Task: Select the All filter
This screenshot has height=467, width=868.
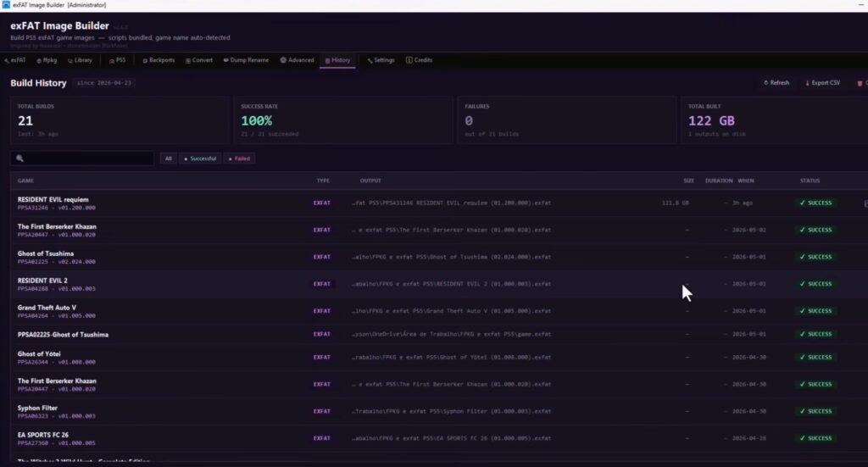Action: coord(169,158)
